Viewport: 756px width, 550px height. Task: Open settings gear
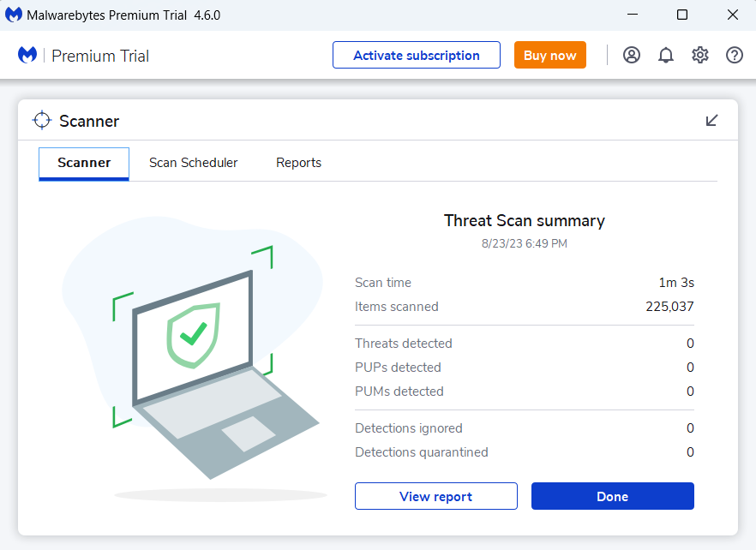click(x=700, y=56)
